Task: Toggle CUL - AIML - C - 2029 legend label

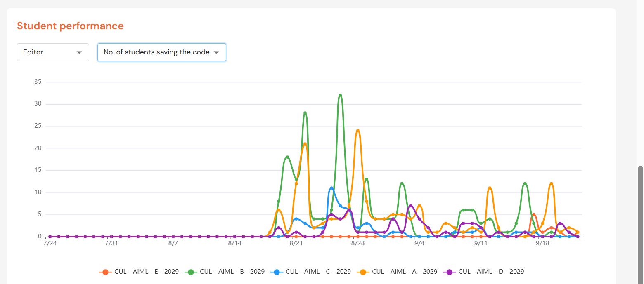Action: click(318, 272)
